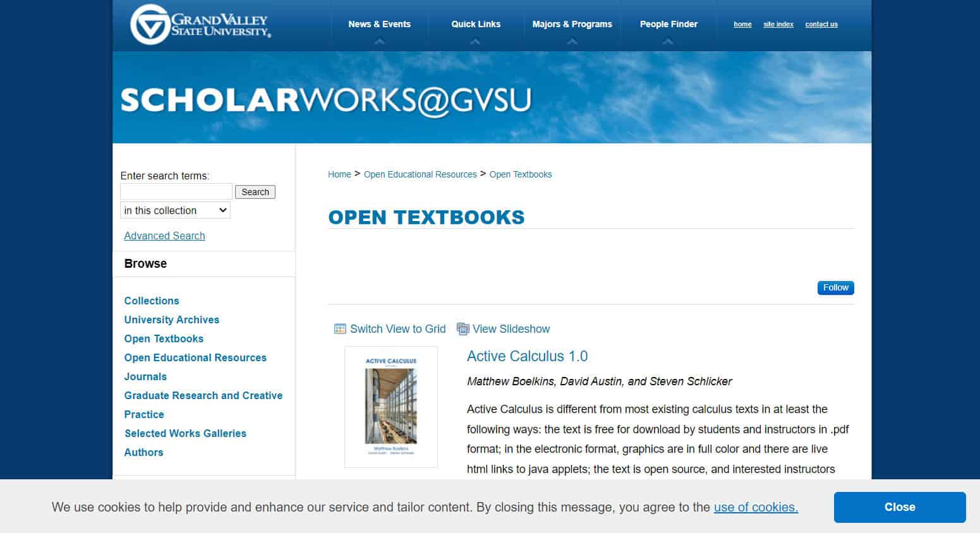Open Journals in the sidebar
Image resolution: width=980 pixels, height=533 pixels.
pos(145,376)
